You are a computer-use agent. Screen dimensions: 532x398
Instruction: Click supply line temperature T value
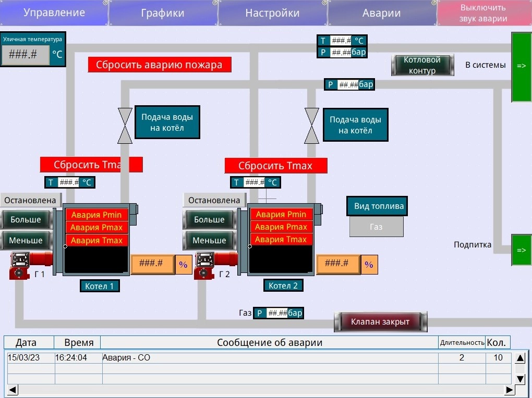pyautogui.click(x=341, y=41)
